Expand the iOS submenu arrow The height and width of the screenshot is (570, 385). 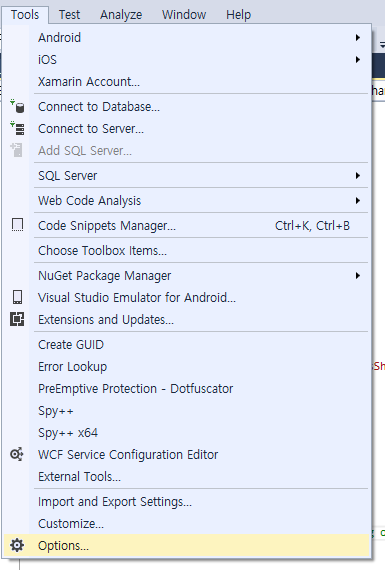[358, 59]
